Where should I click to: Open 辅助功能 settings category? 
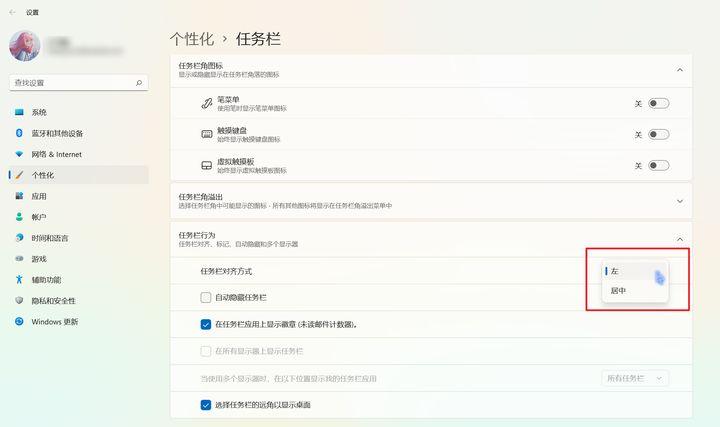tap(79, 279)
